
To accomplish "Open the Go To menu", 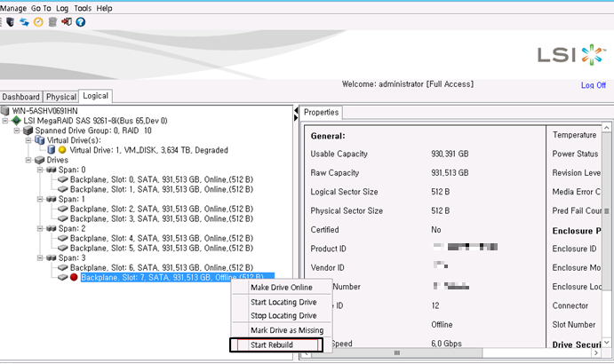I will 41,8.
